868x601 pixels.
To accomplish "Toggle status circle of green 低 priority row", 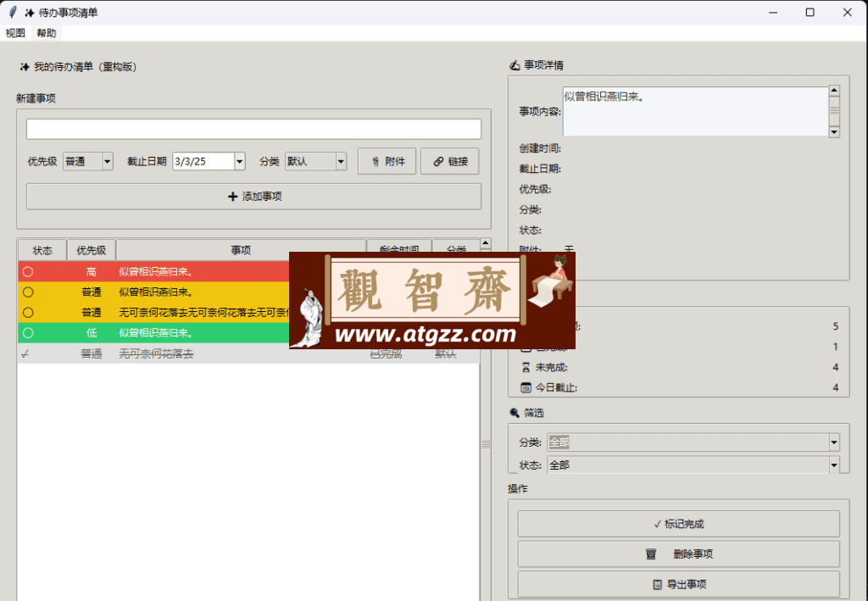I will click(x=28, y=333).
